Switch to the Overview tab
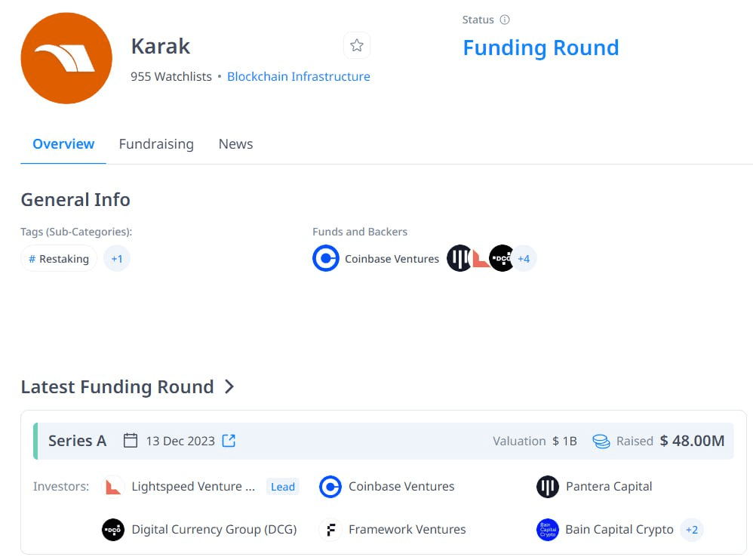 63,144
